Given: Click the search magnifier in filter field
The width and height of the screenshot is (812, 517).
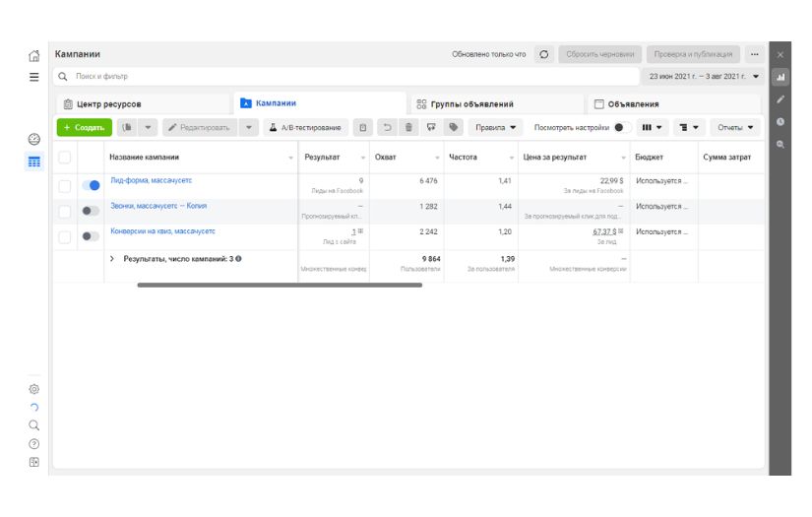Looking at the screenshot, I should pos(63,76).
